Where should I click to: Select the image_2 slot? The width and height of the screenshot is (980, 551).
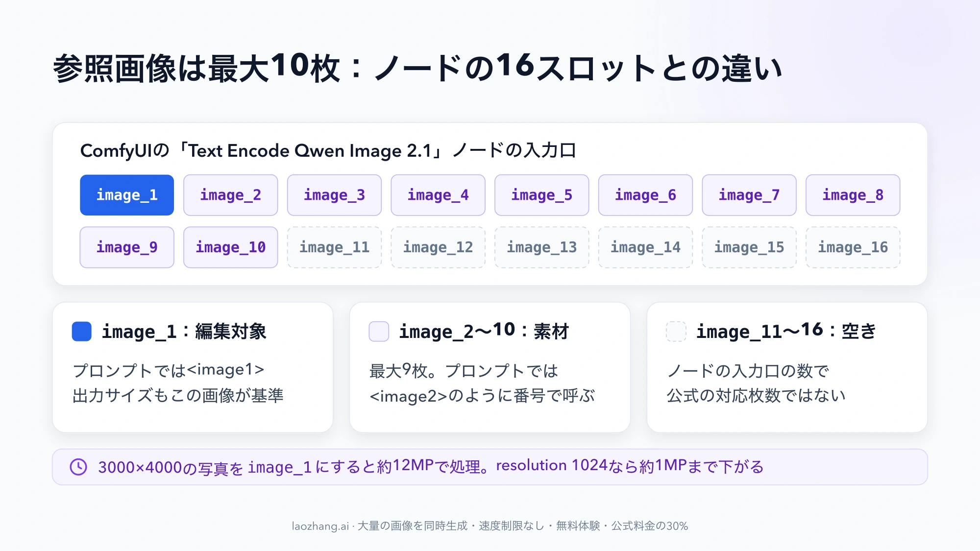coord(231,195)
